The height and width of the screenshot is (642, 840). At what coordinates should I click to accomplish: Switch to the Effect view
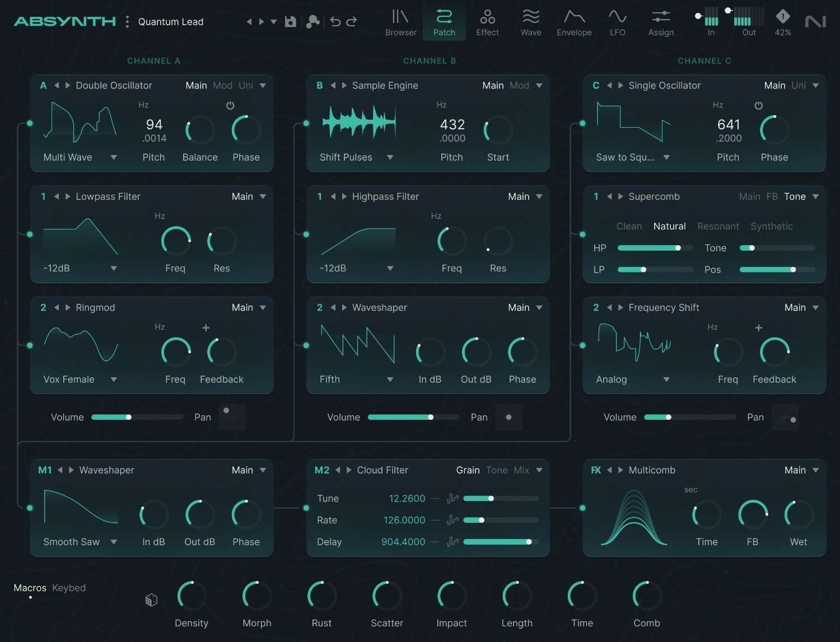pyautogui.click(x=487, y=22)
